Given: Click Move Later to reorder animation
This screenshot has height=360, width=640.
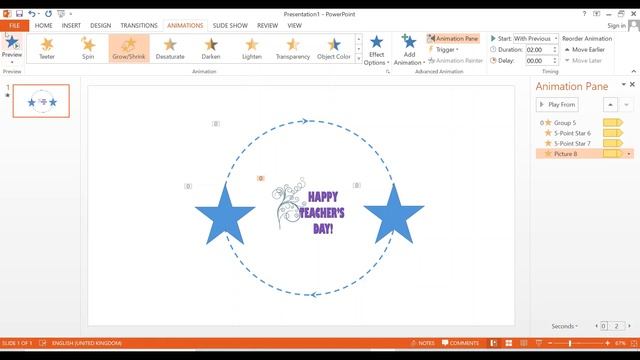Looking at the screenshot, I should [x=584, y=60].
